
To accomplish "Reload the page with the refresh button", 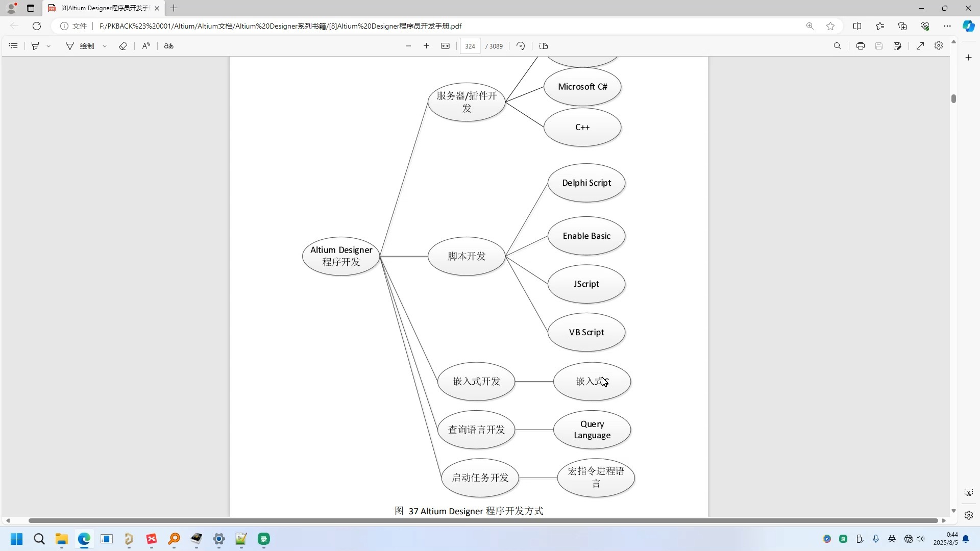I will click(37, 26).
